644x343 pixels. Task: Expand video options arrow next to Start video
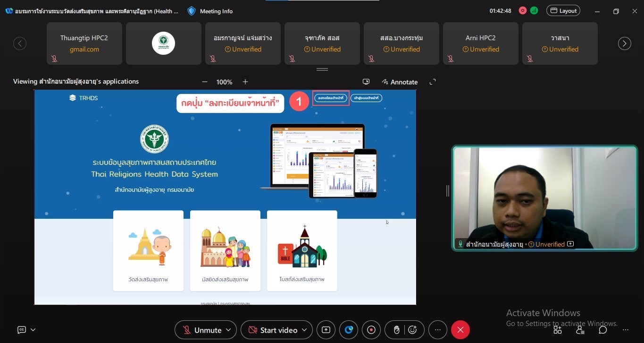point(304,330)
